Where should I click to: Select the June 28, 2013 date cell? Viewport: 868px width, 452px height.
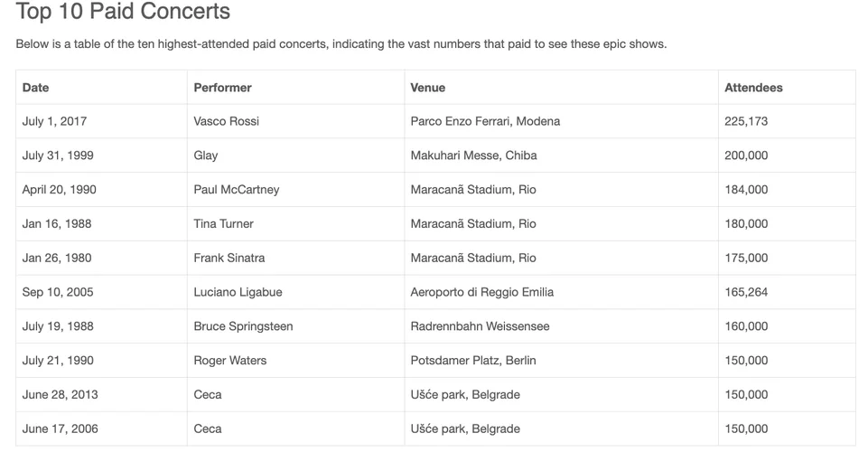pos(61,395)
